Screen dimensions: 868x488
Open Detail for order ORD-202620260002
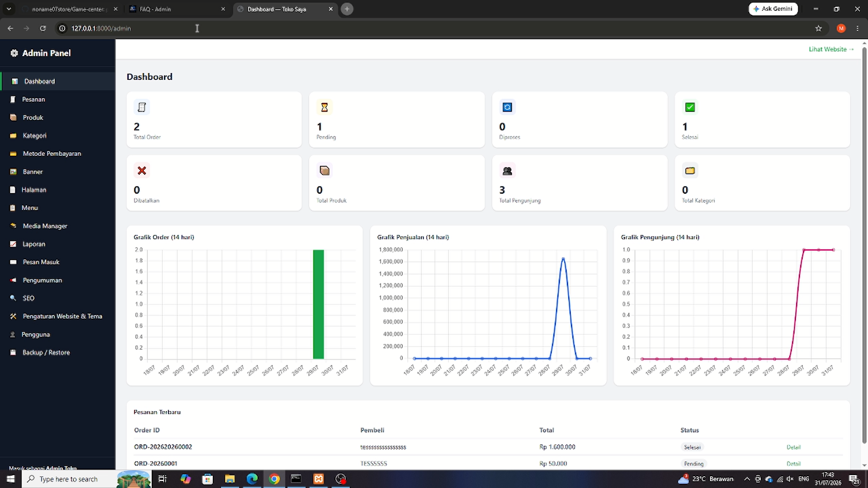pos(793,447)
